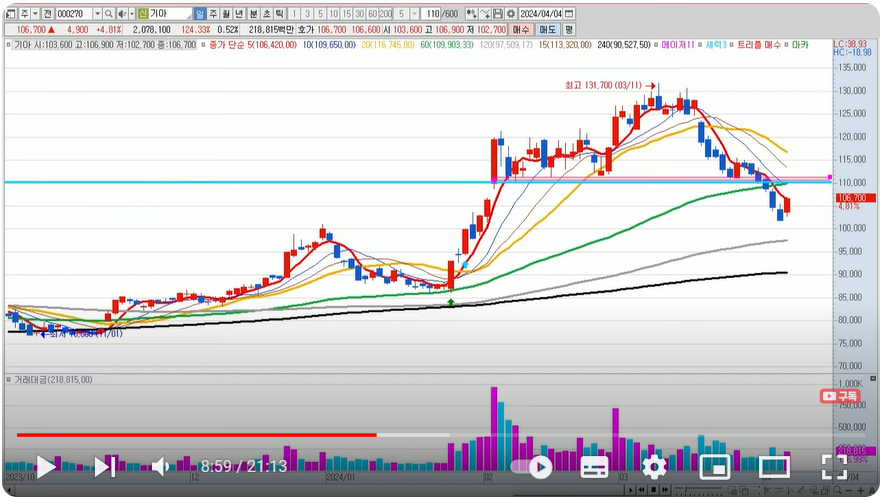Click the minus zoom-out icon at bottom
882x500 pixels.
[849, 490]
